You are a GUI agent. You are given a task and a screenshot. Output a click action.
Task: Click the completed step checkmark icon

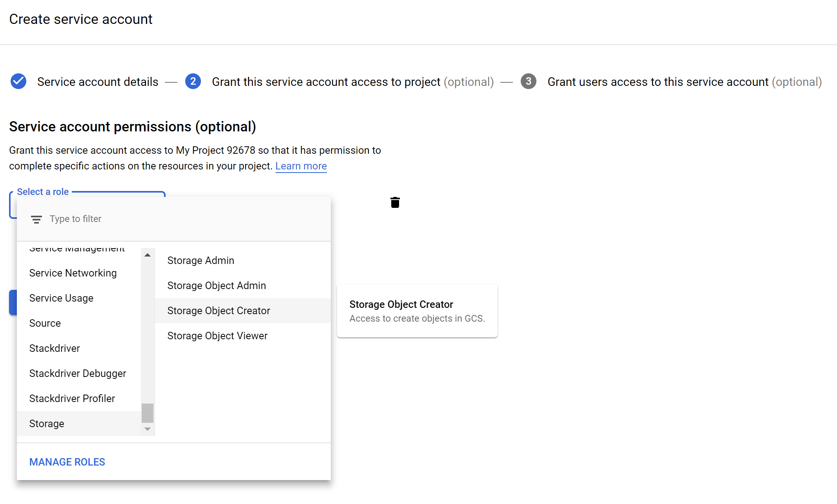(18, 82)
